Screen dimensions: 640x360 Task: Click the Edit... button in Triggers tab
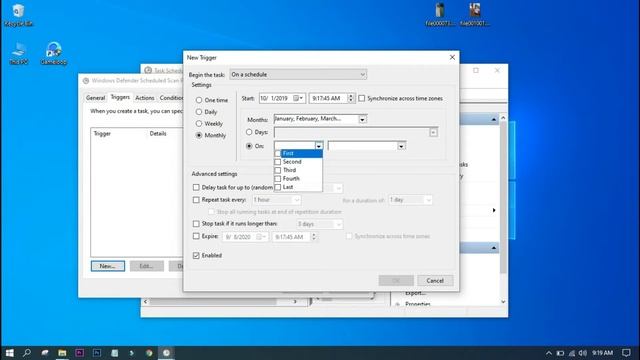[147, 266]
